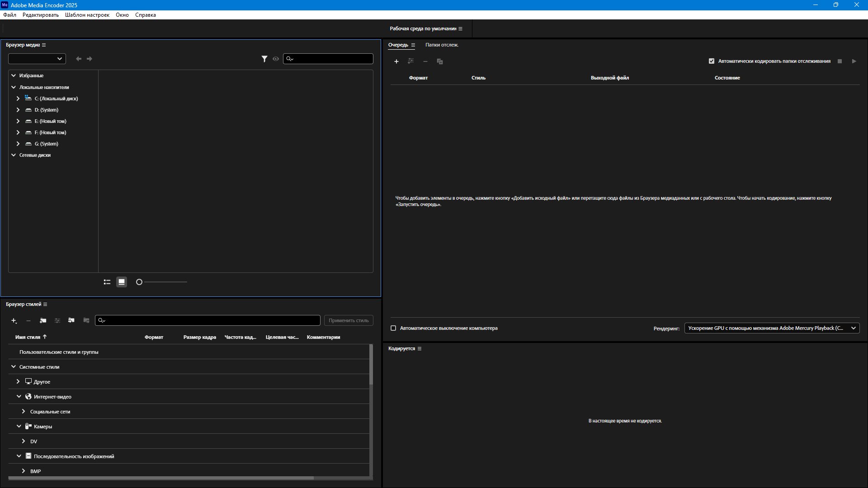The width and height of the screenshot is (868, 488).
Task: Click the duplicate icon in the queue toolbar
Action: [440, 61]
